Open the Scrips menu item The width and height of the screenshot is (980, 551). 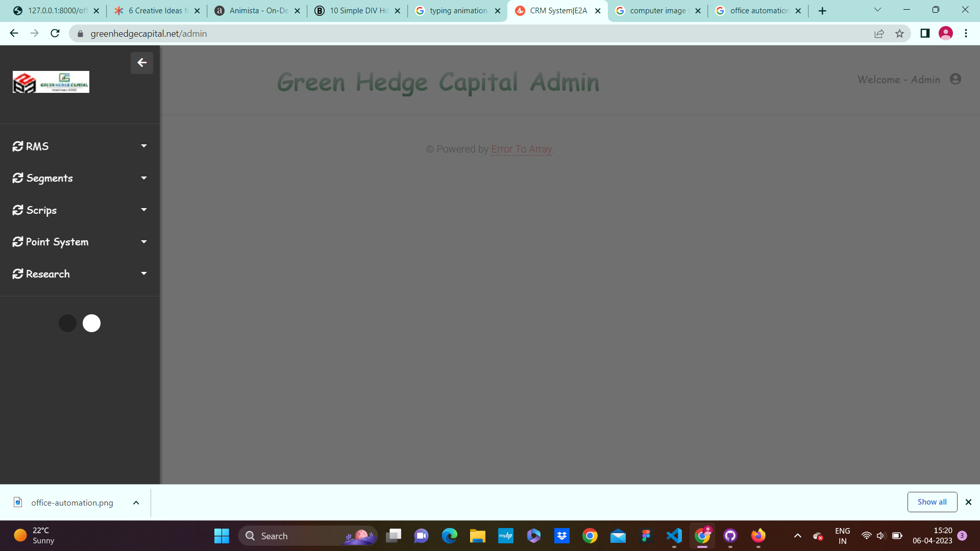point(80,210)
